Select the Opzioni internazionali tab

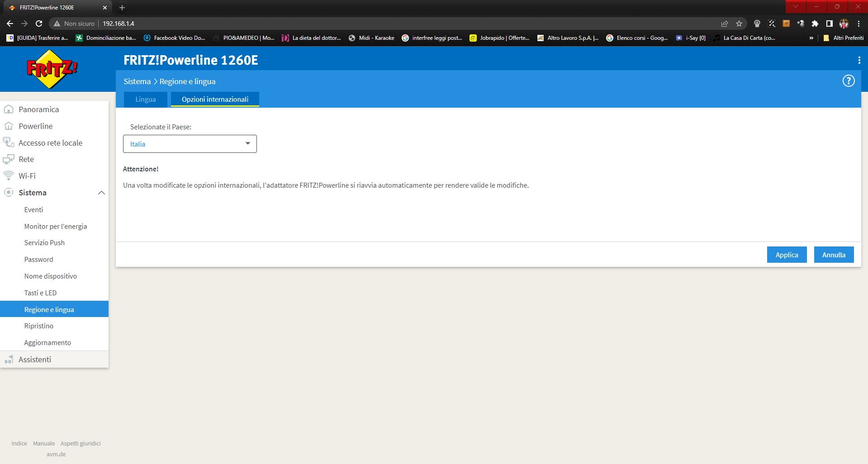point(215,99)
